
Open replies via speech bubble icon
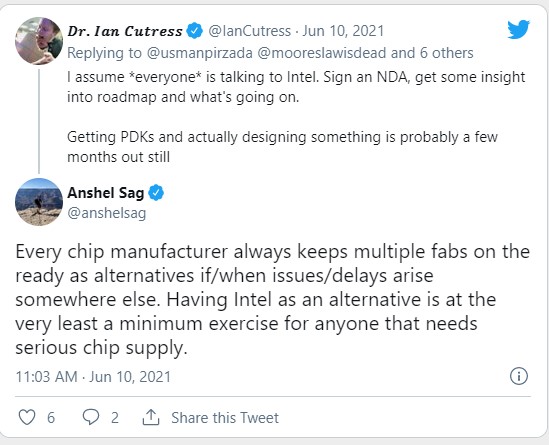91,417
